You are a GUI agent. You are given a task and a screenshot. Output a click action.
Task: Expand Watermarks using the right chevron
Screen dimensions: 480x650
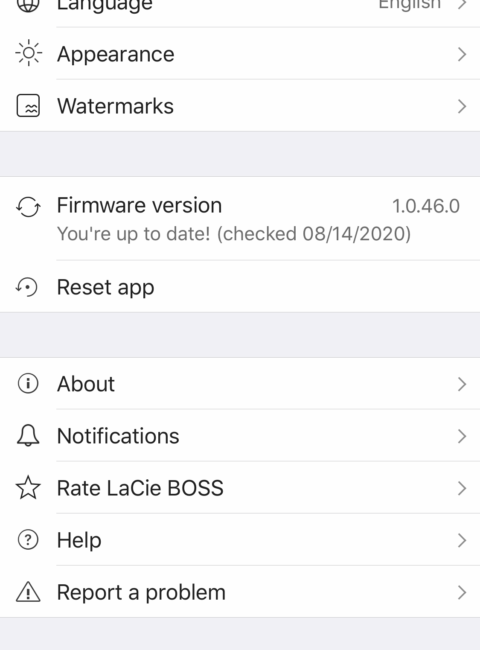(x=462, y=107)
